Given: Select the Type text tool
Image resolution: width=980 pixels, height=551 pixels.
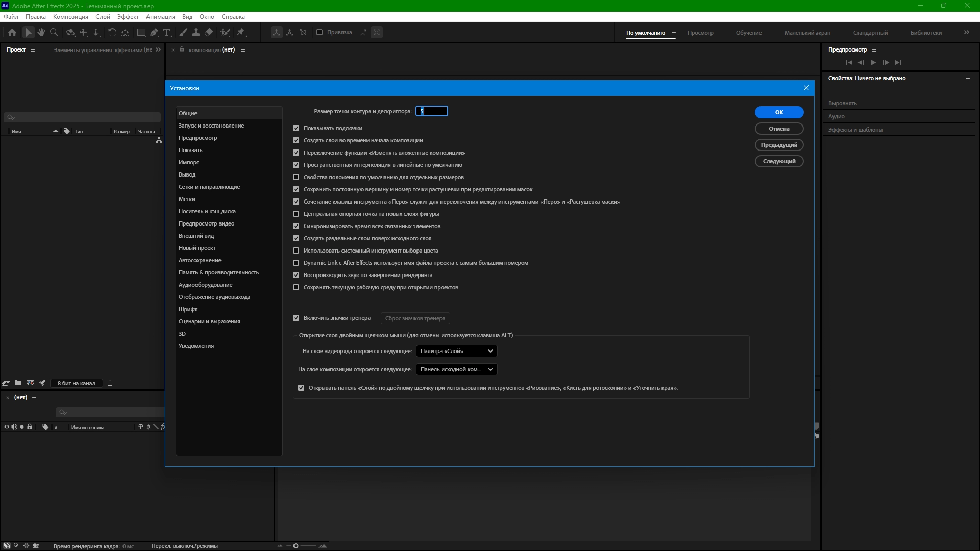Looking at the screenshot, I should [167, 32].
